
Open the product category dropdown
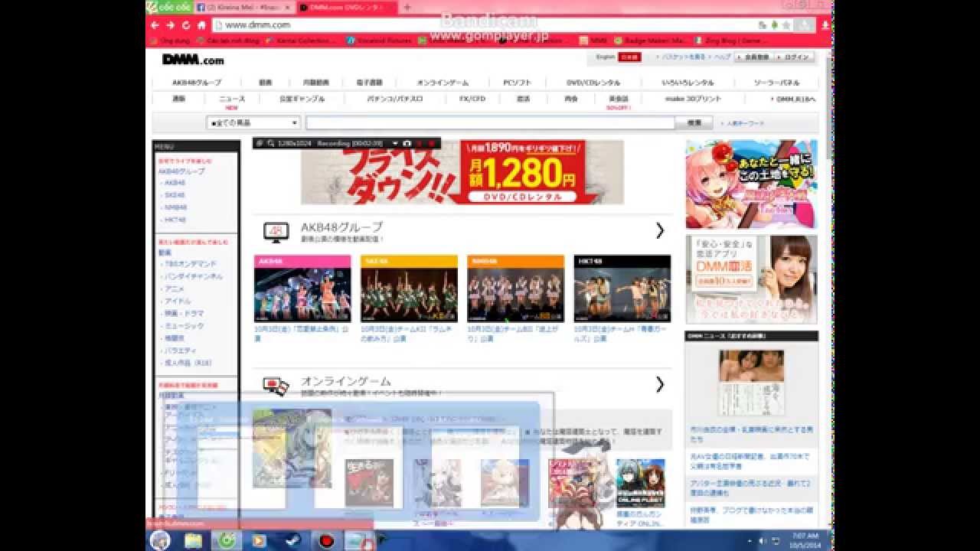pyautogui.click(x=253, y=122)
